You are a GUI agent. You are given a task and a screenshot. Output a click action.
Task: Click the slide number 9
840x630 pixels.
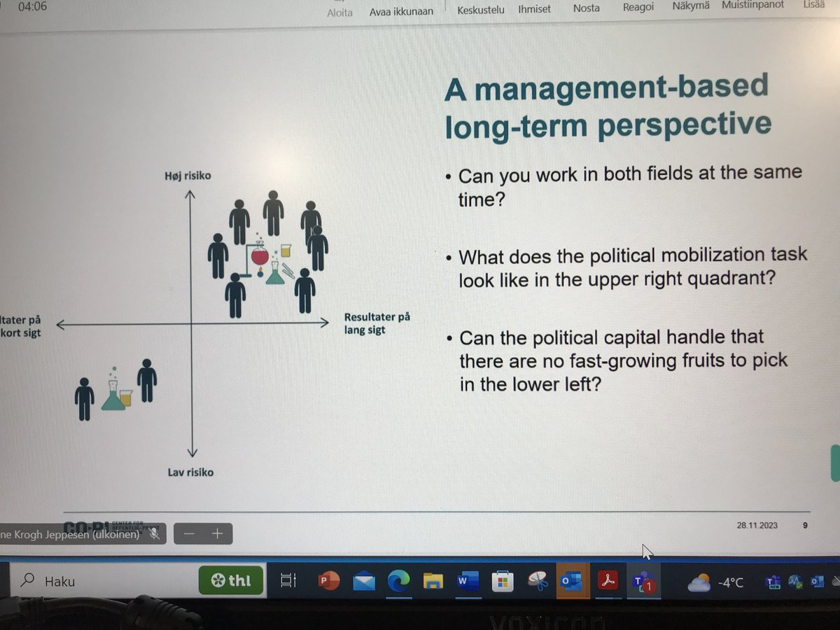pyautogui.click(x=806, y=525)
